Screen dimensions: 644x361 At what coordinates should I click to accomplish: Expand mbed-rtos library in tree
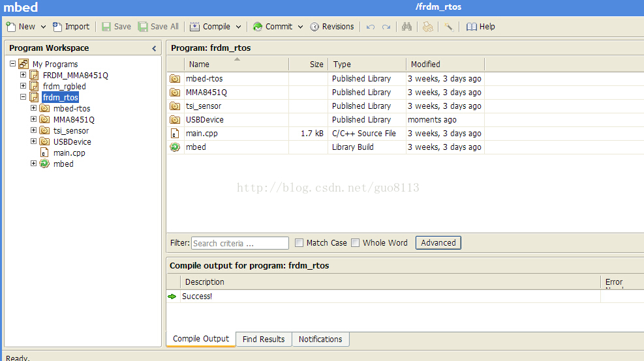34,108
